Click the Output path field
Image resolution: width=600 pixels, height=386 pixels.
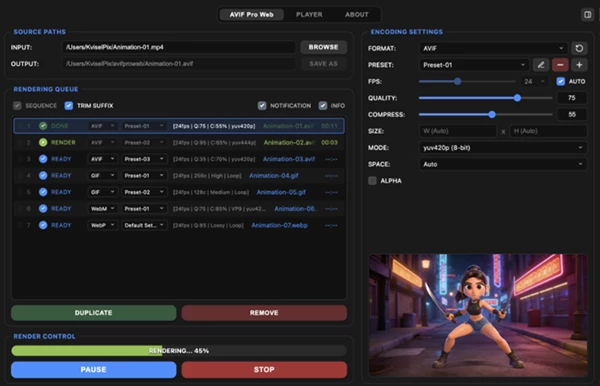click(x=179, y=64)
